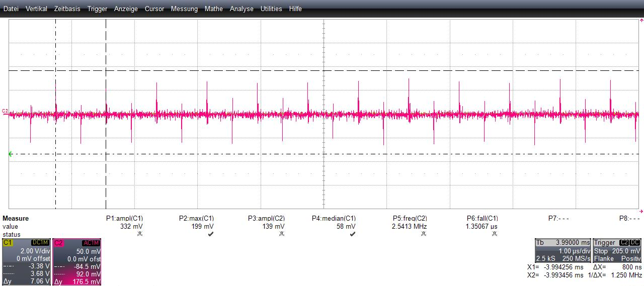
Task: Click the Δy 176.5 mV readout in C2 box
Action: point(77,282)
